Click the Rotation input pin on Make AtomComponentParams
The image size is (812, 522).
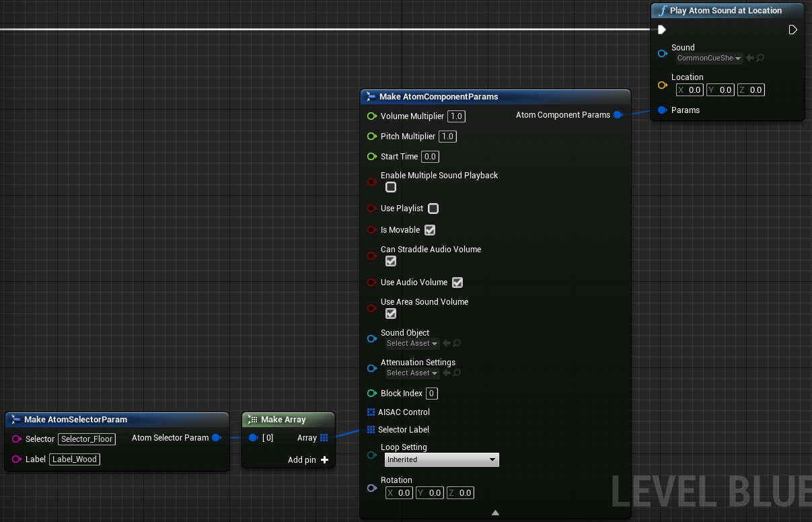click(372, 488)
